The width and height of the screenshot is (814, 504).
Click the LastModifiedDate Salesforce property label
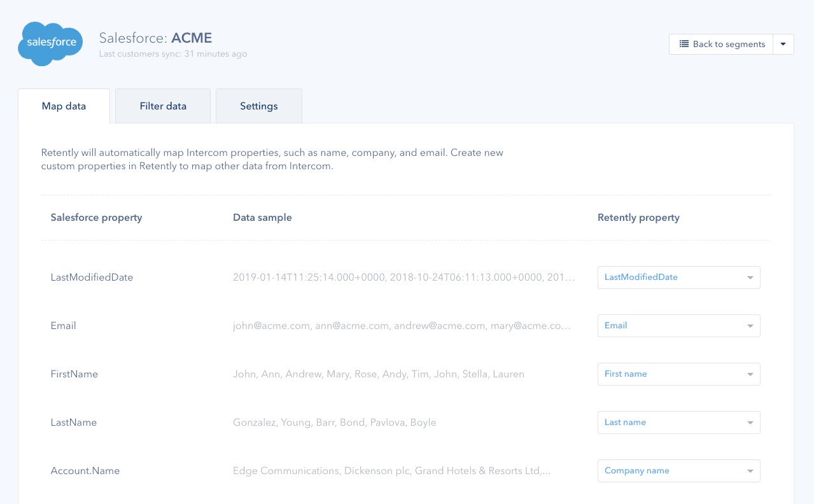[x=92, y=277]
